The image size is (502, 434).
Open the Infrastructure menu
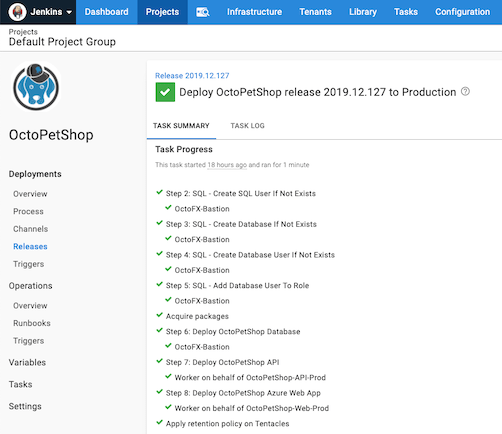pos(254,12)
